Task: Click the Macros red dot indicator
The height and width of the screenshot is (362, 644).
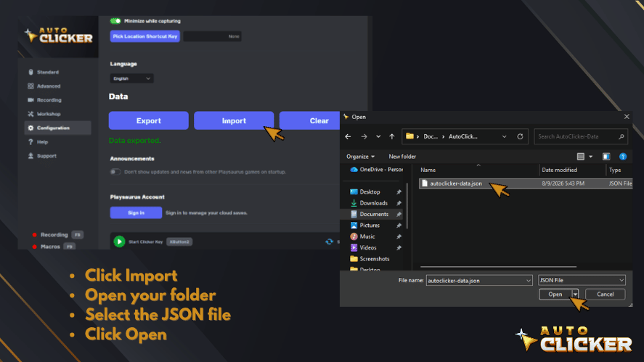Action: coord(35,247)
